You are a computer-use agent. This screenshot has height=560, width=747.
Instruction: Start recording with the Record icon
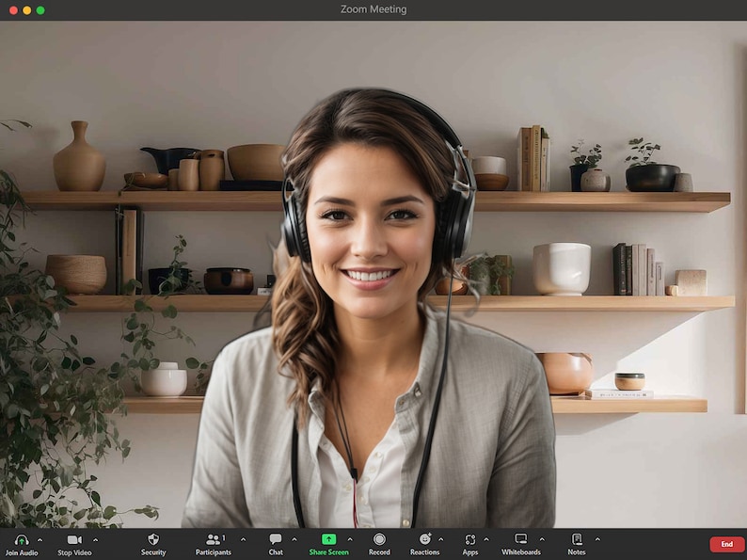pyautogui.click(x=379, y=539)
